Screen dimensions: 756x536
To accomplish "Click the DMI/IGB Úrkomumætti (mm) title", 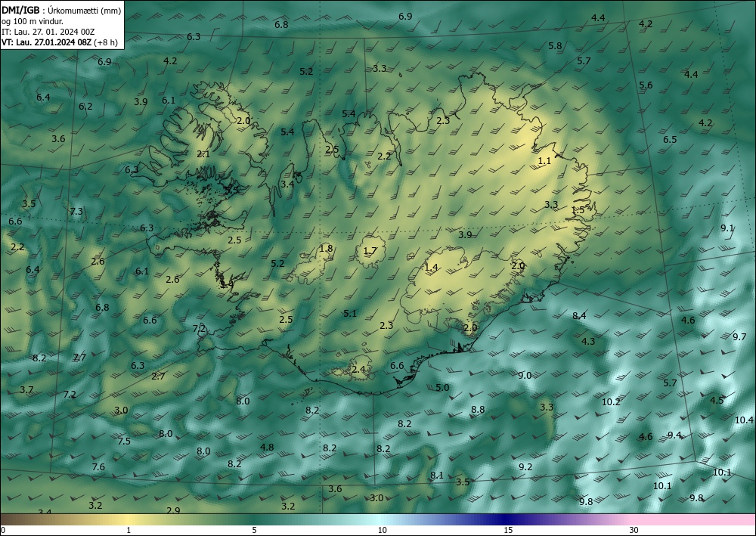I will [60, 10].
